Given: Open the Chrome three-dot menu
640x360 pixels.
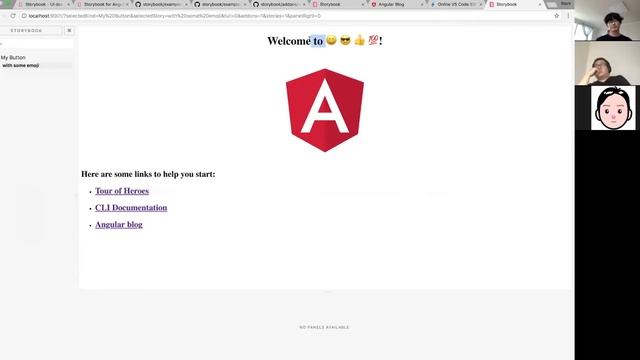Looking at the screenshot, I should click(x=568, y=16).
